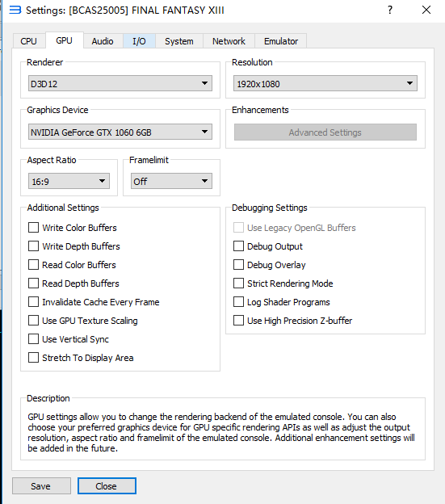445x504 pixels.
Task: Open the Audio tab
Action: tap(103, 41)
